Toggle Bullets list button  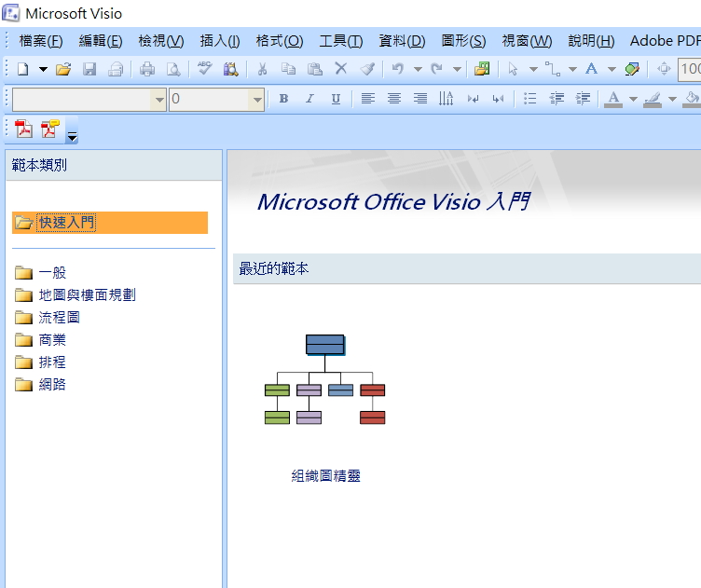(x=530, y=99)
